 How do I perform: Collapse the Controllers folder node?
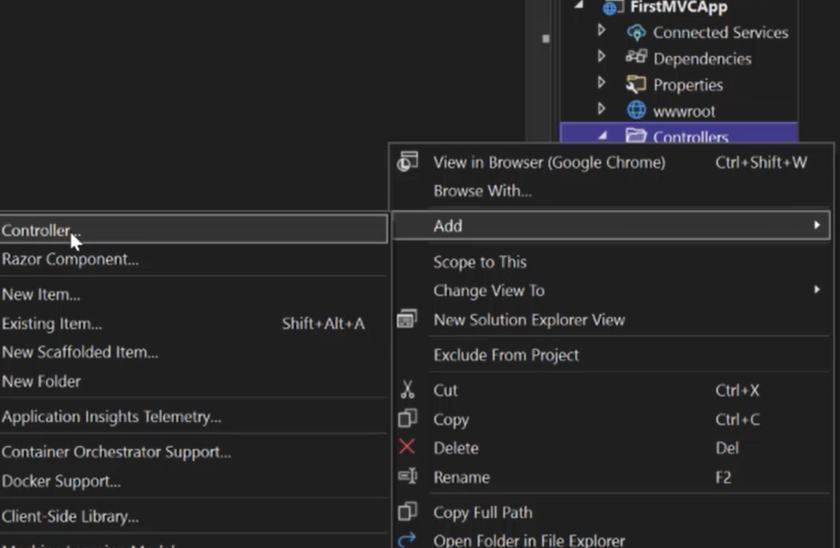click(602, 136)
